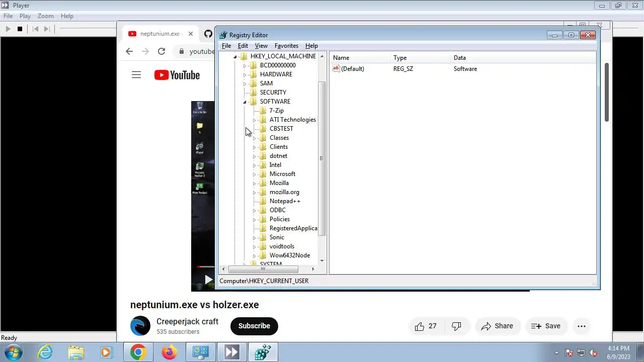Click the tree pane horizontal scrollbar thumb
The height and width of the screenshot is (362, 644).
coord(263,269)
